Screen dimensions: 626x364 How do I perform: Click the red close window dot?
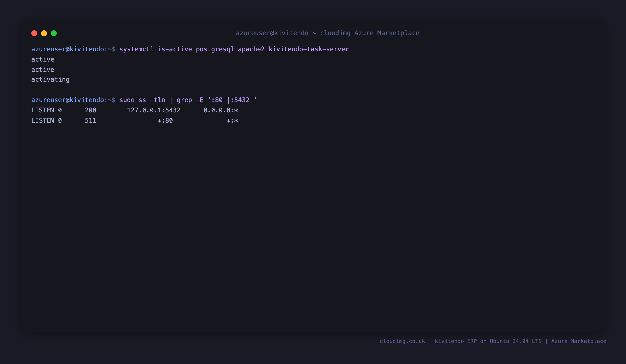[34, 33]
